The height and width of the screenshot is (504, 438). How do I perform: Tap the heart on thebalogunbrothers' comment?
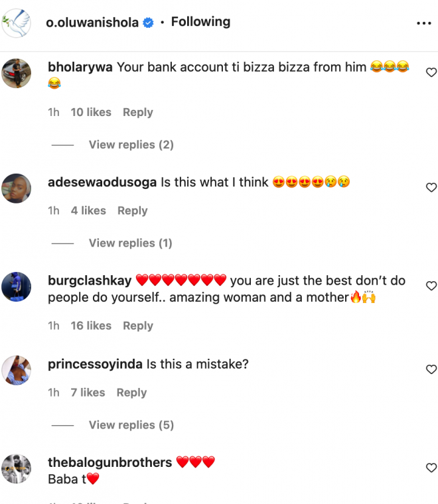tap(431, 468)
